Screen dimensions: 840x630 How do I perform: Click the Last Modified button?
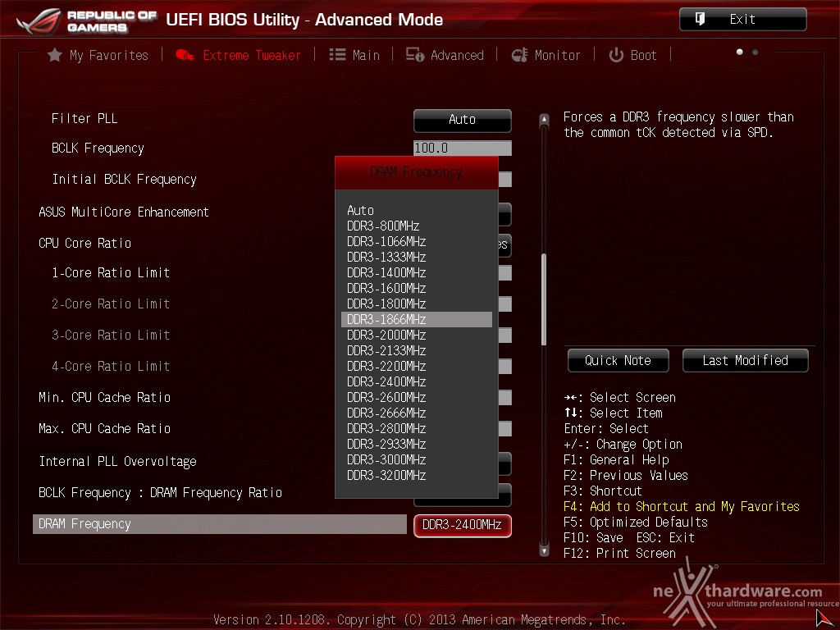click(x=745, y=361)
